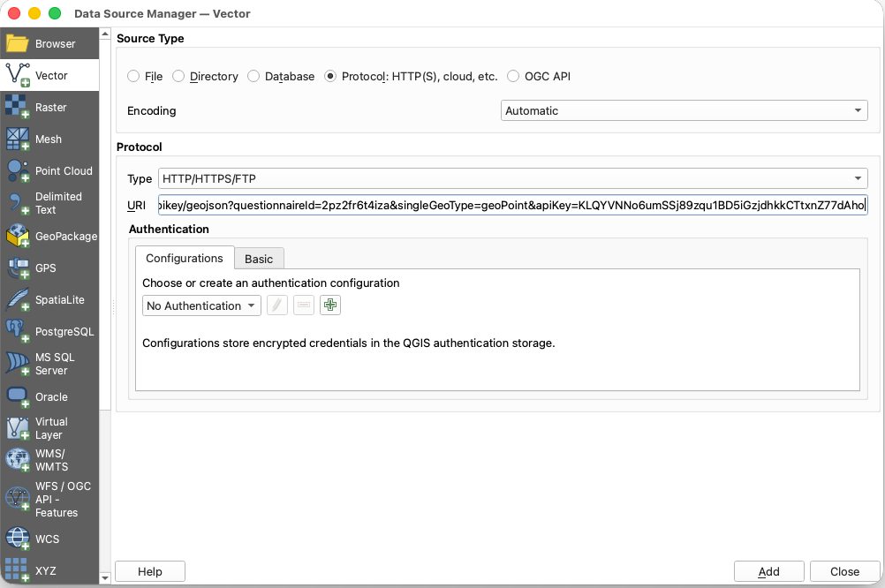Click the Close button
The image size is (885, 588).
[x=844, y=571]
